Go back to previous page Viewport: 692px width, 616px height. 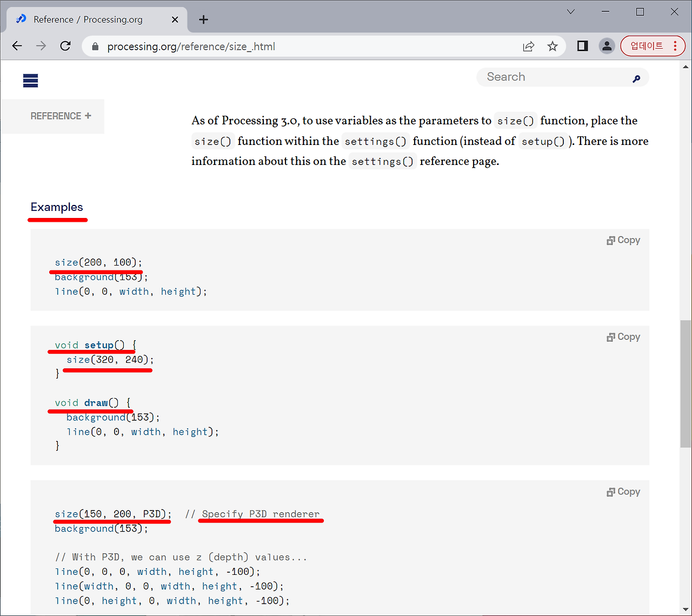click(x=17, y=46)
